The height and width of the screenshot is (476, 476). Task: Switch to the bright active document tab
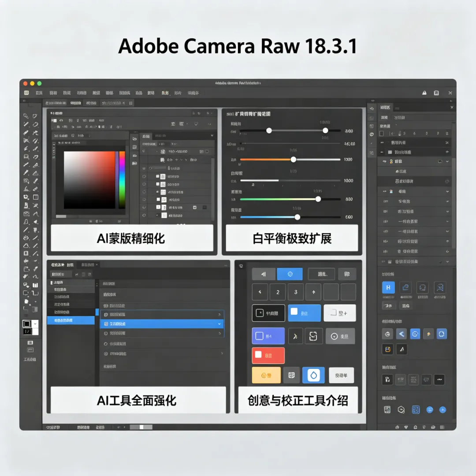pos(76,103)
